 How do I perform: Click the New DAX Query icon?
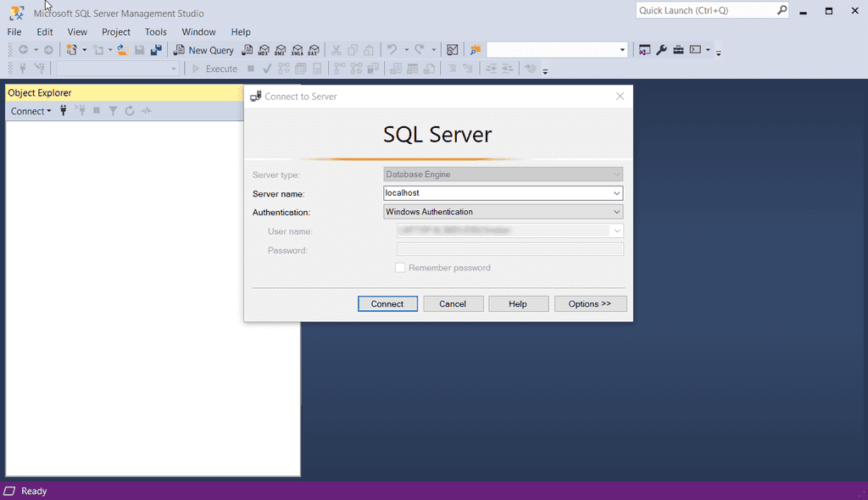point(314,50)
